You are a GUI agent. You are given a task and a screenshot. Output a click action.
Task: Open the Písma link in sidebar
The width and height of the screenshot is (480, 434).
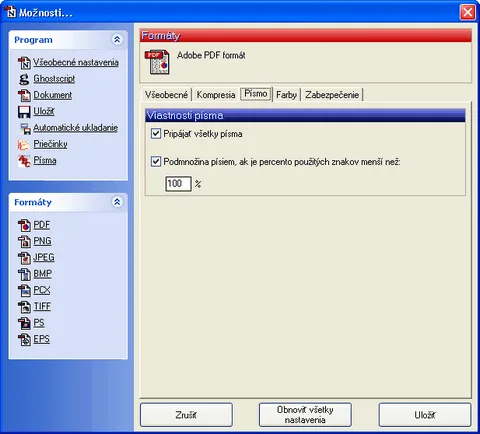click(45, 160)
